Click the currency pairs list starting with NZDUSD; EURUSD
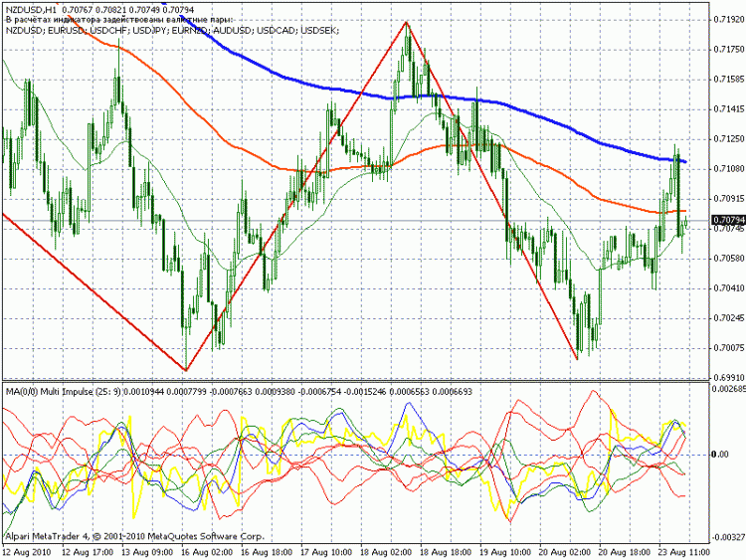Viewport: 746px width, 560px height. (171, 31)
